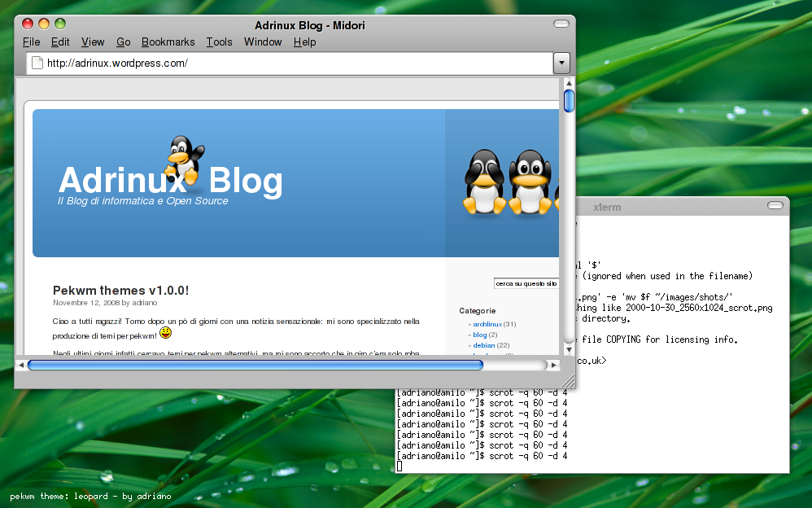Click the Adrinux Blog header title
Screen dimensions: 812x508
170,181
